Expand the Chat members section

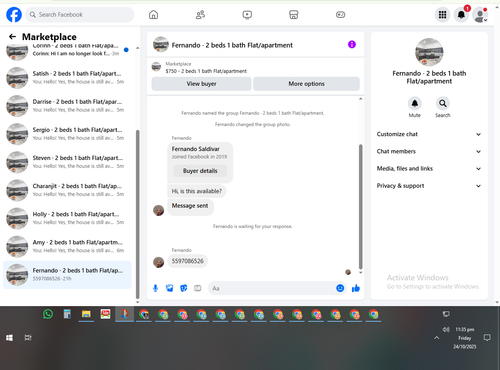[429, 151]
